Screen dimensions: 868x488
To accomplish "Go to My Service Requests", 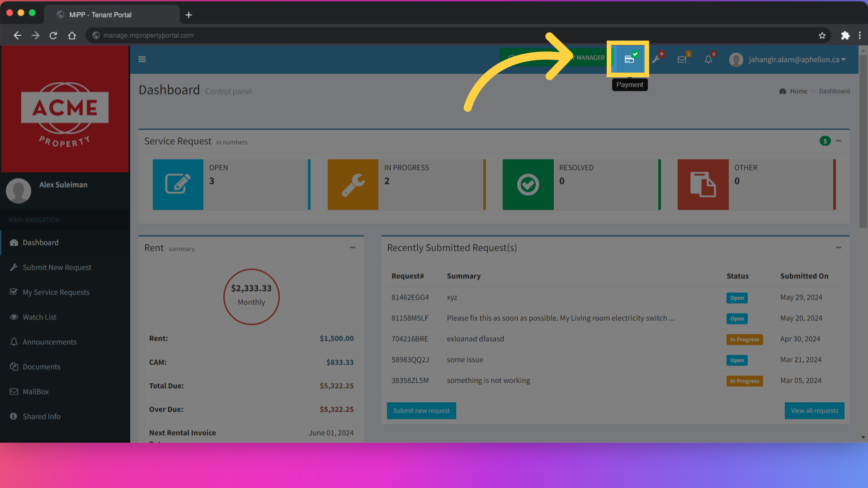I will coord(56,292).
